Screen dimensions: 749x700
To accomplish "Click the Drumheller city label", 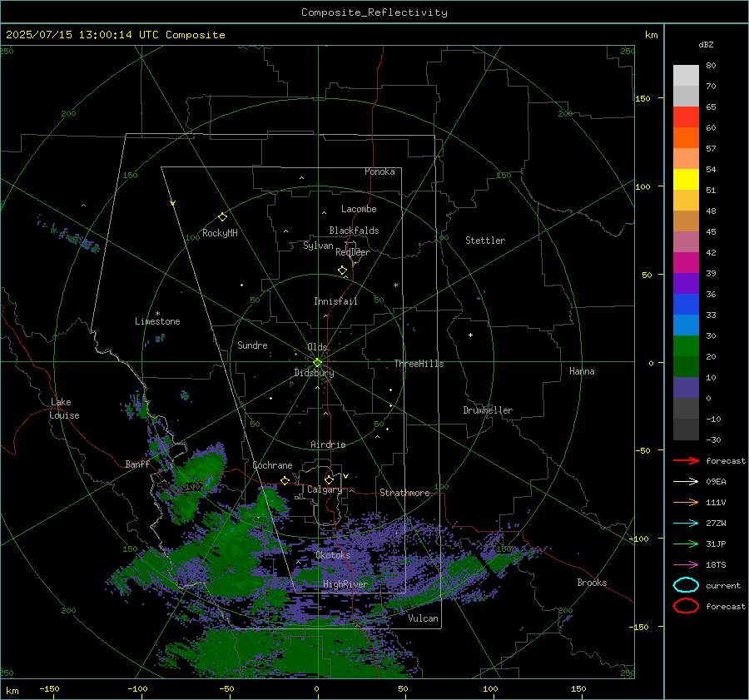I will click(488, 410).
